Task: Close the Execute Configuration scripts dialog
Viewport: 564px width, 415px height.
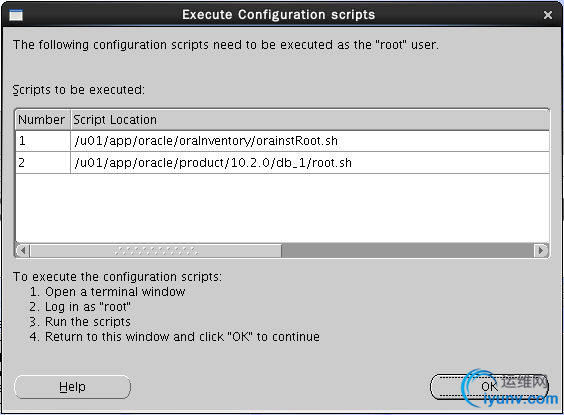Action: (x=548, y=15)
